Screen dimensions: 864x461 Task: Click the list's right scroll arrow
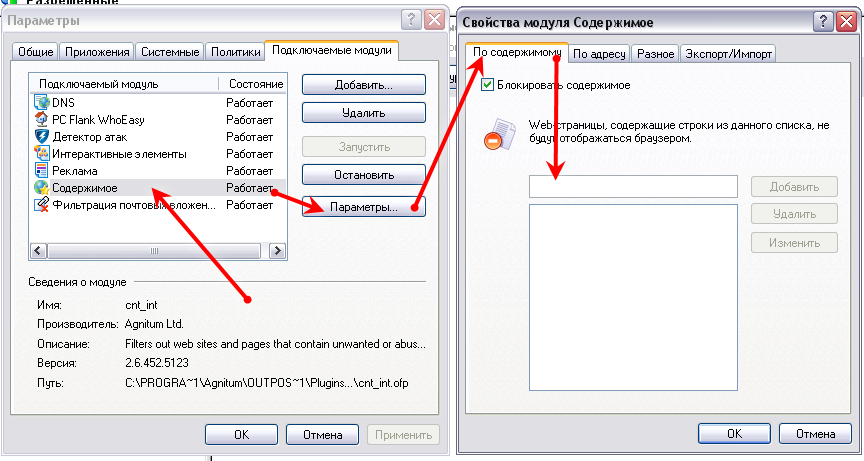click(x=277, y=251)
